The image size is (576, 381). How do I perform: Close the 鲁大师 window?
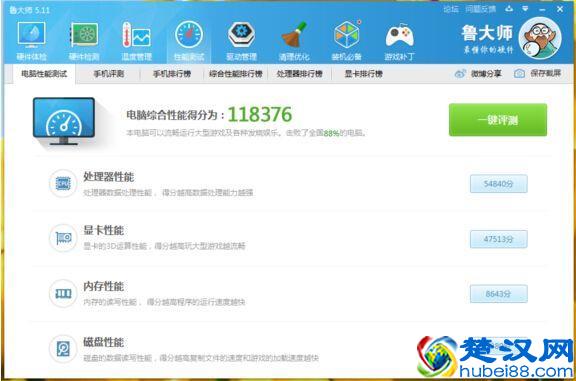[x=560, y=9]
